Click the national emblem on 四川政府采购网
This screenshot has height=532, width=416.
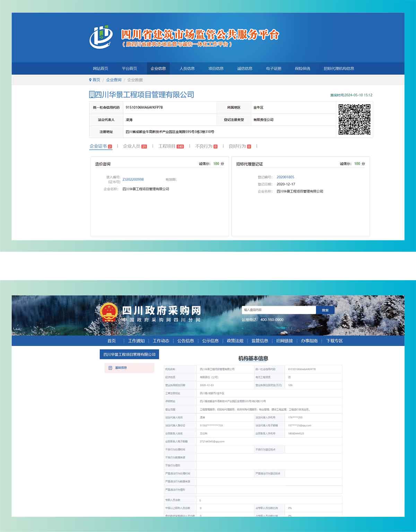point(109,313)
